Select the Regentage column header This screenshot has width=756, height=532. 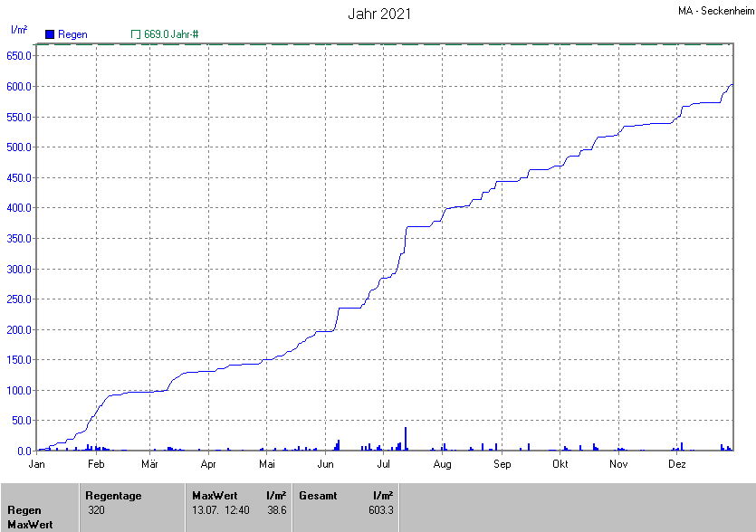click(x=113, y=496)
